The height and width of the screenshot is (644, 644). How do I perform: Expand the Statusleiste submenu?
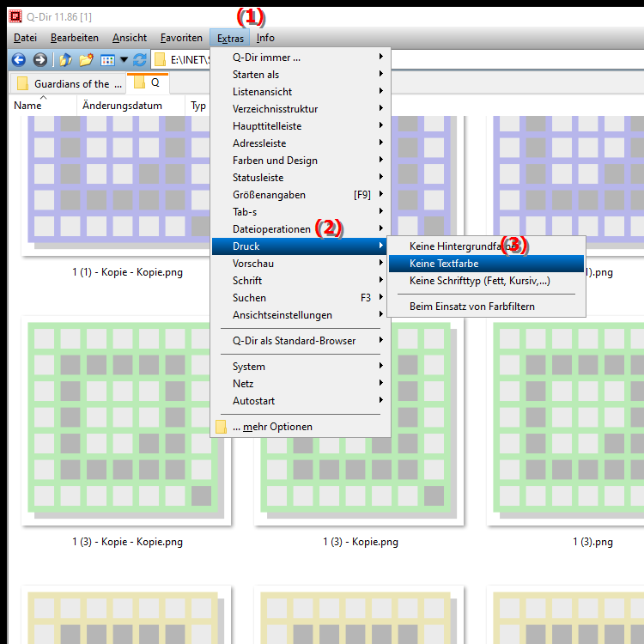click(300, 178)
